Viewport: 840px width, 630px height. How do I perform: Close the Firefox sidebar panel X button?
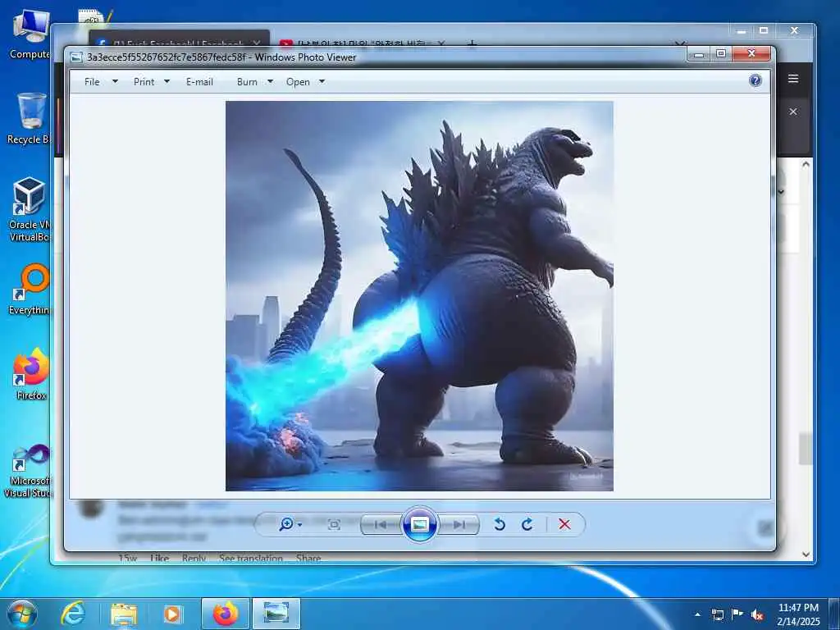tap(793, 112)
